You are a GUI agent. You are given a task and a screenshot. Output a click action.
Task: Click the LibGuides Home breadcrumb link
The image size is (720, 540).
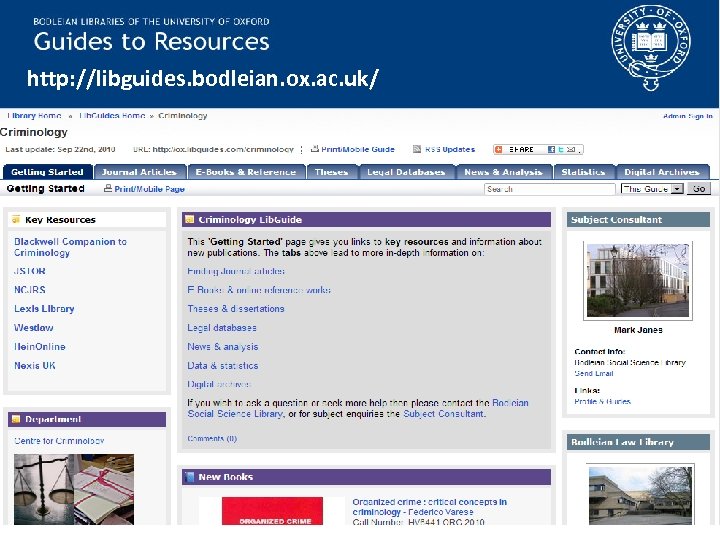point(112,116)
